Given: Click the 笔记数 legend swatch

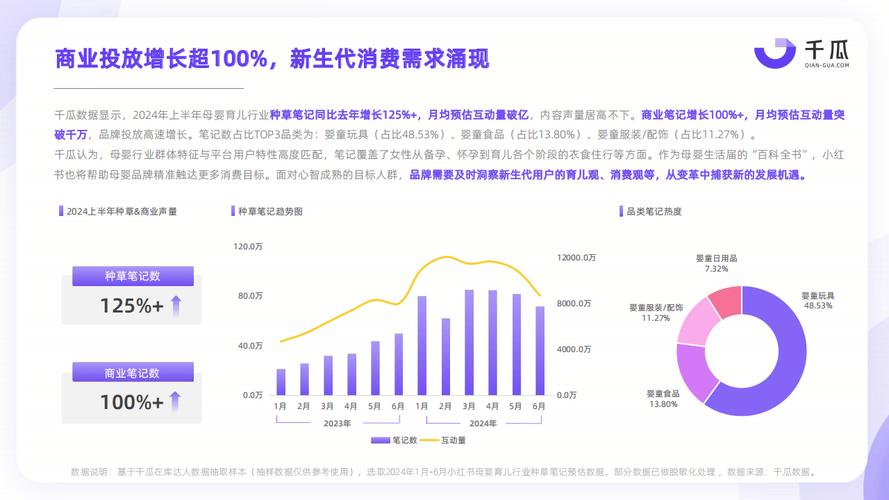Looking at the screenshot, I should point(380,440).
